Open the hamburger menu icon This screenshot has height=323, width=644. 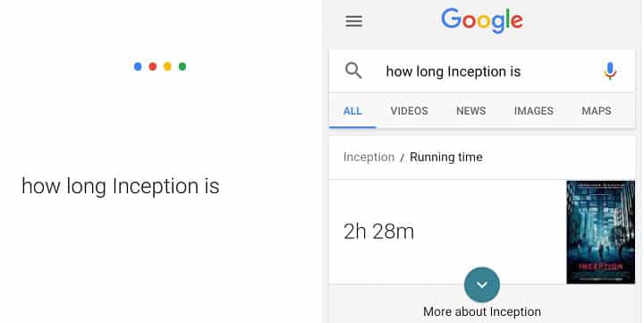coord(353,21)
